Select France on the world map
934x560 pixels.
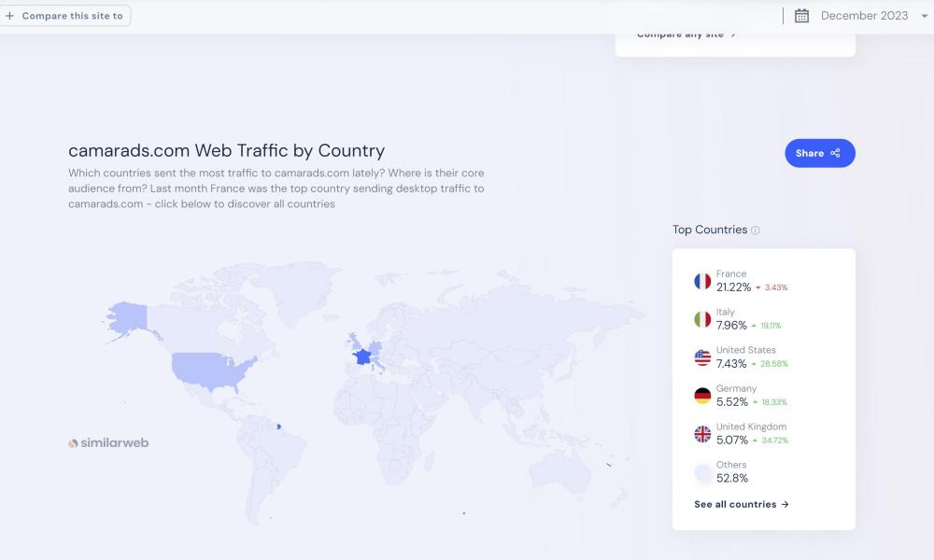361,357
